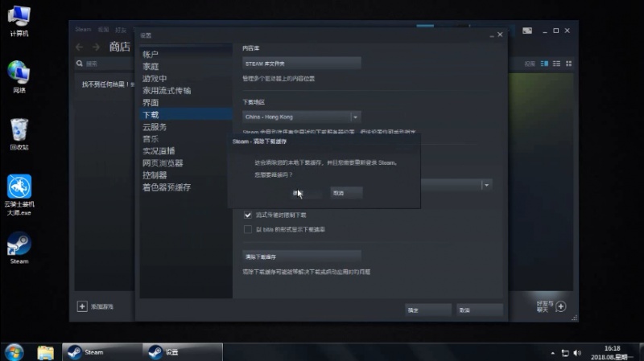The width and height of the screenshot is (644, 361).
Task: Open the 网络 desktop icon
Action: pyautogui.click(x=19, y=77)
